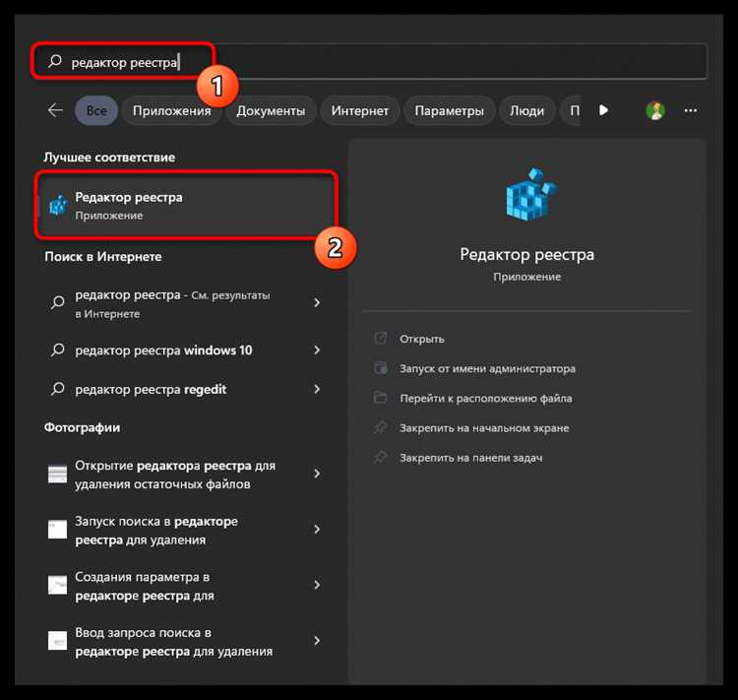
Task: Expand chevron for 'Открытие редактора реестра' photo
Action: pos(317,474)
